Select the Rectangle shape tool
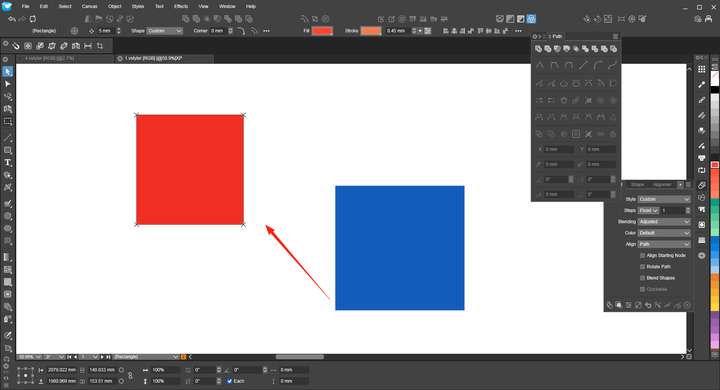720x390 pixels. coord(8,150)
